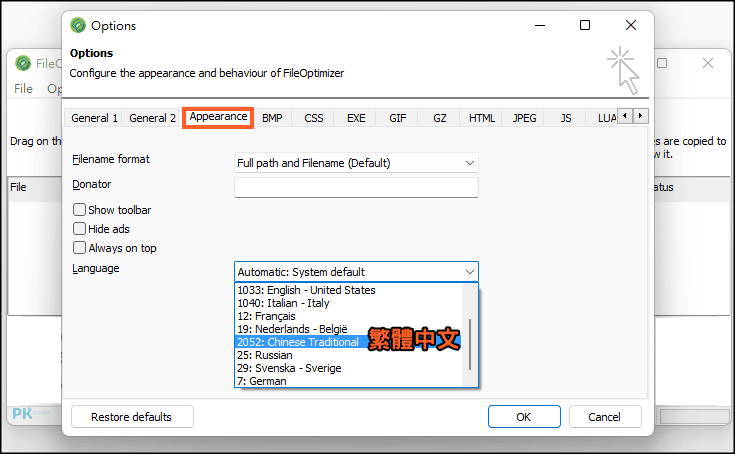This screenshot has width=735, height=454.
Task: Close the Options dialog window
Action: (631, 25)
